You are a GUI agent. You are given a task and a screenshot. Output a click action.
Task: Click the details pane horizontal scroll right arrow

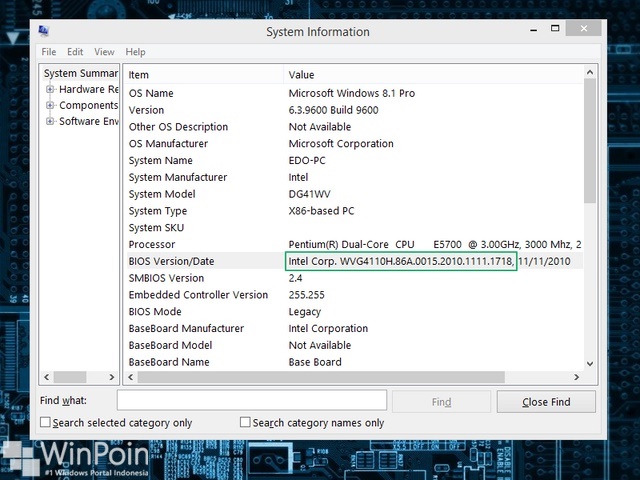[576, 377]
